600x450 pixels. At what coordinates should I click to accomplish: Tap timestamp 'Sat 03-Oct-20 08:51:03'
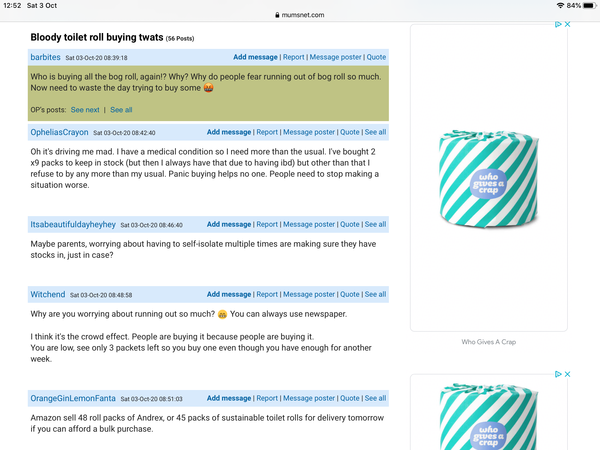(x=152, y=399)
